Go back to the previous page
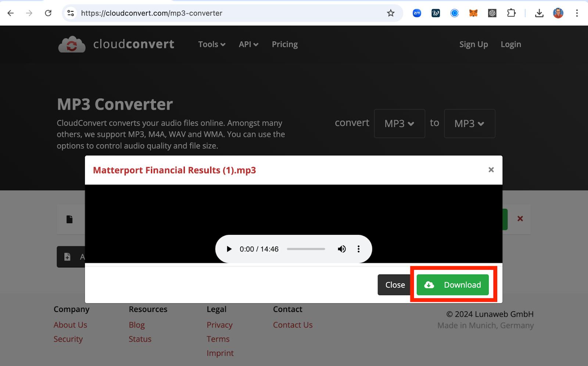 pos(11,13)
